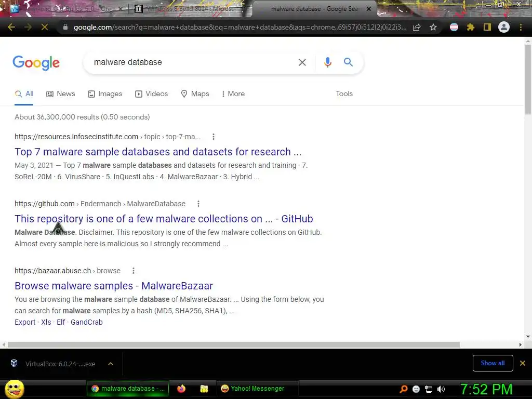Click the vertical scrollbar thumb
Image resolution: width=532 pixels, height=399 pixels.
click(x=528, y=79)
